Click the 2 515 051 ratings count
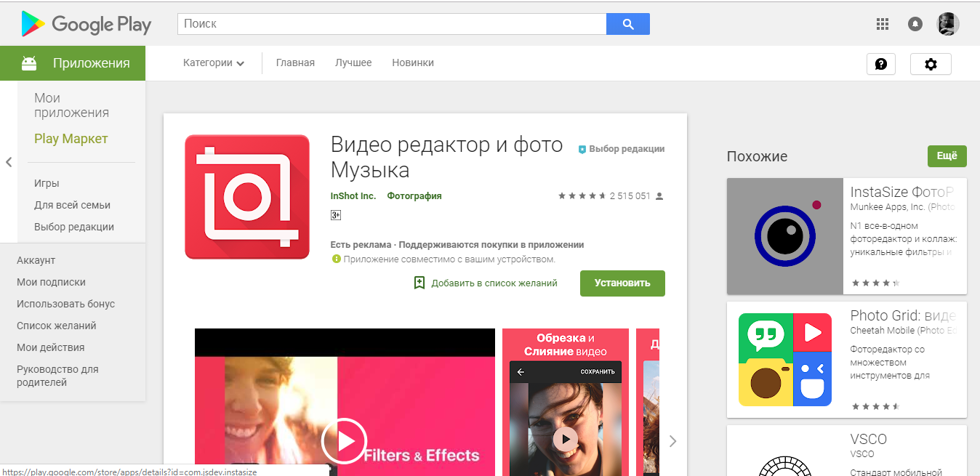980x476 pixels. 630,196
